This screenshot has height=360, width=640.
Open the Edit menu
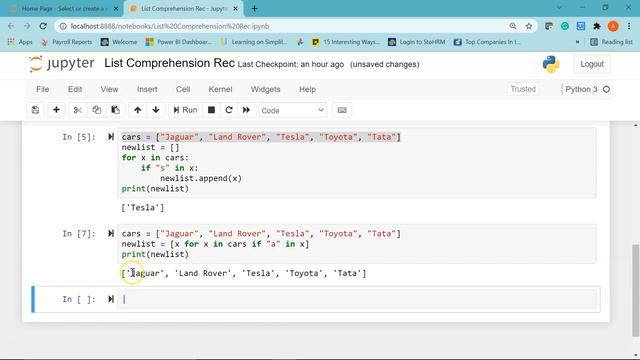click(x=75, y=89)
